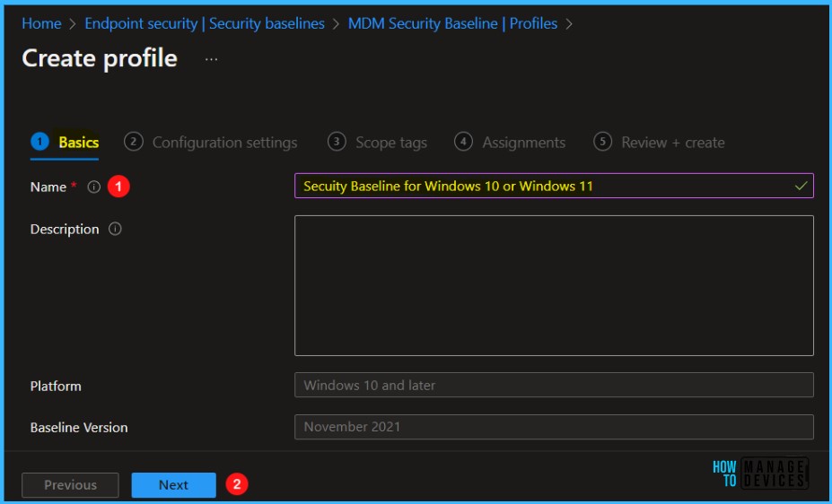Click the info icon next to Description

tap(115, 229)
